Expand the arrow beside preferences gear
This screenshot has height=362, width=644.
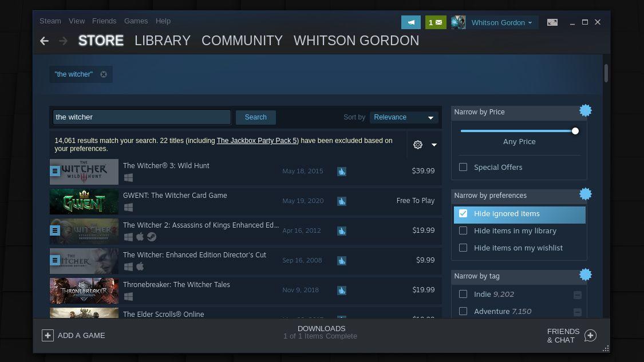(434, 145)
